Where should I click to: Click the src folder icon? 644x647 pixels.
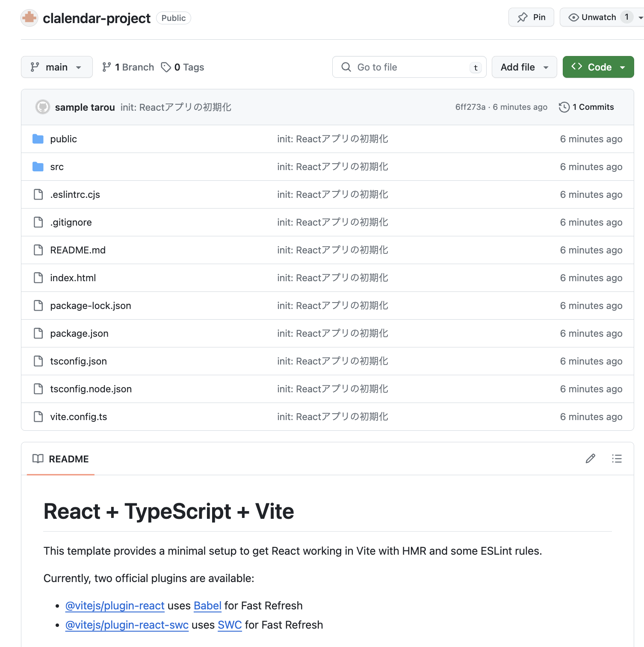(38, 167)
